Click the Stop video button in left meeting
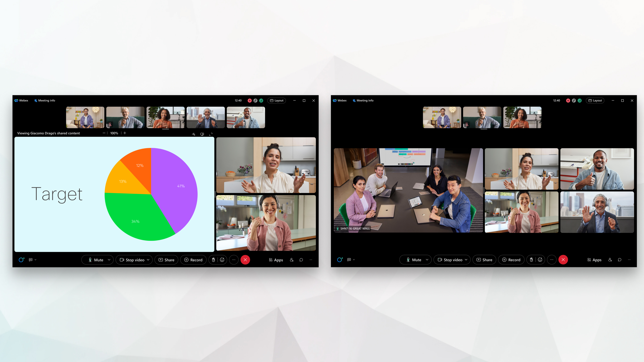This screenshot has width=644, height=362. click(133, 259)
